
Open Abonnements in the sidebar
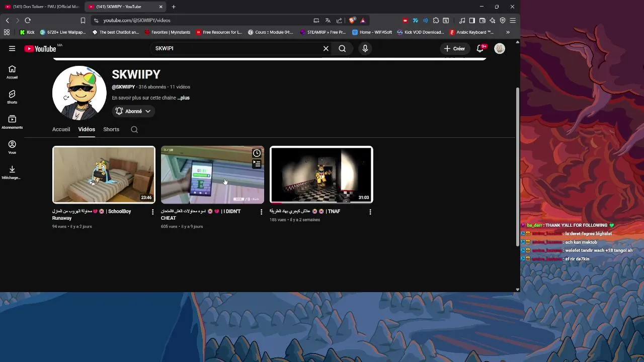click(12, 122)
